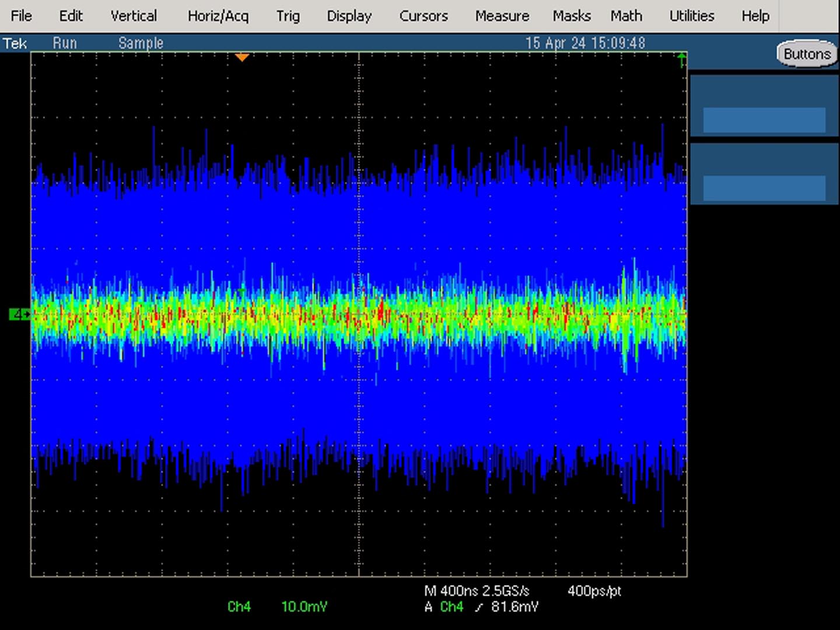This screenshot has width=840, height=630.
Task: Open the Vertical menu
Action: click(134, 16)
